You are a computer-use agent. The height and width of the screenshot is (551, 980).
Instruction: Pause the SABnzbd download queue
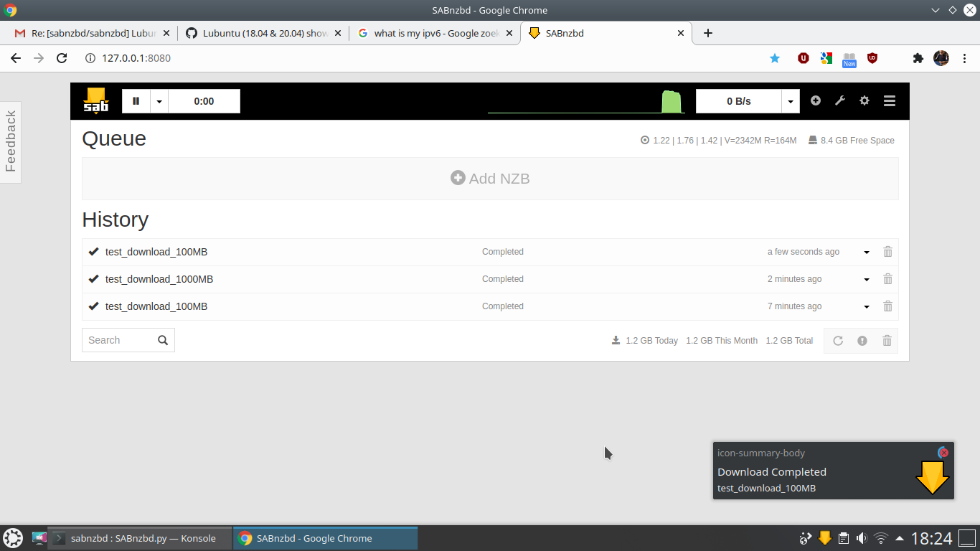(x=136, y=100)
